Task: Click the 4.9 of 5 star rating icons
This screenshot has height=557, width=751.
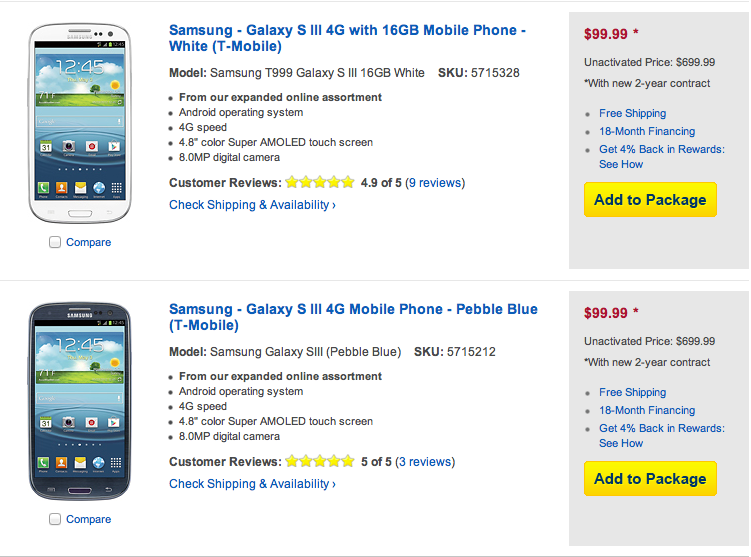Action: 320,183
